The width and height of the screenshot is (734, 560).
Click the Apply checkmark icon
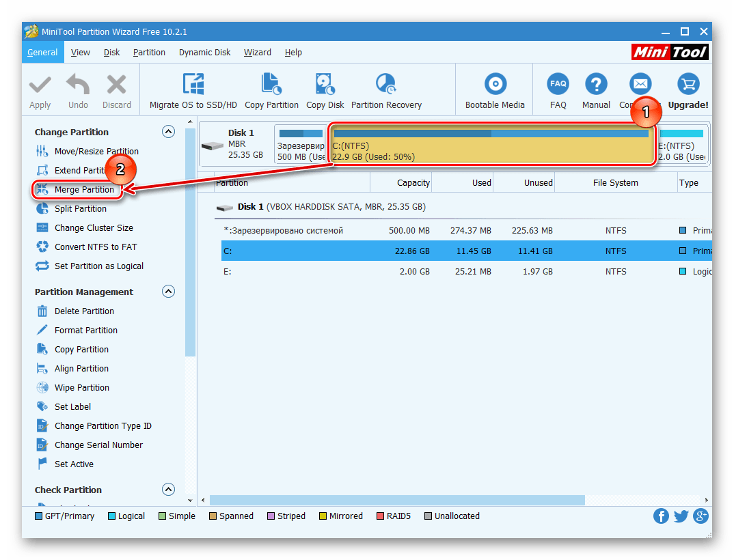[x=40, y=85]
